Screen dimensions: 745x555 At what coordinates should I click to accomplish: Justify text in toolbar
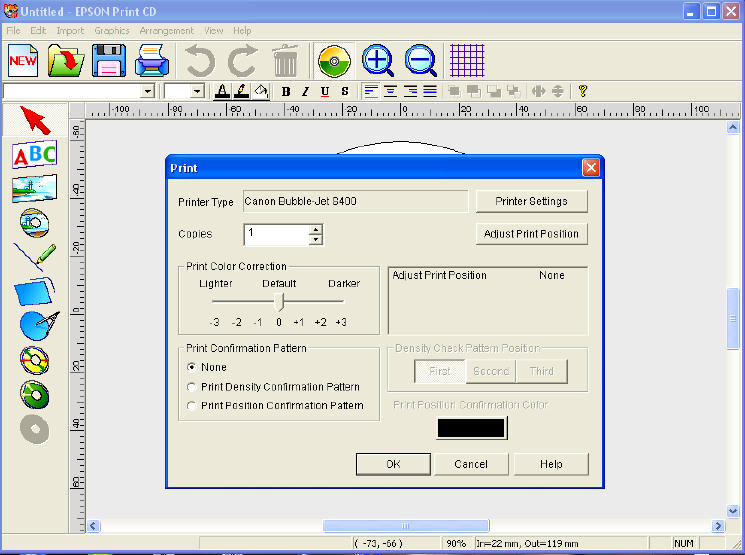coord(430,91)
